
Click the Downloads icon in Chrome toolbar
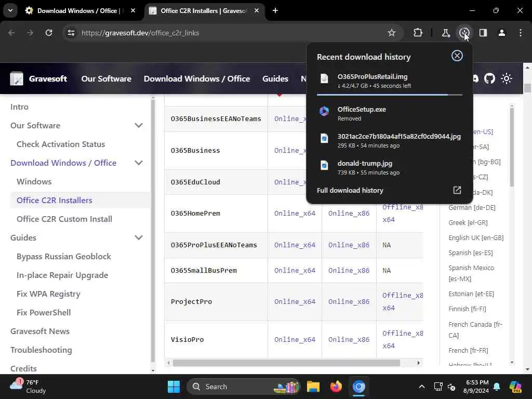[464, 33]
